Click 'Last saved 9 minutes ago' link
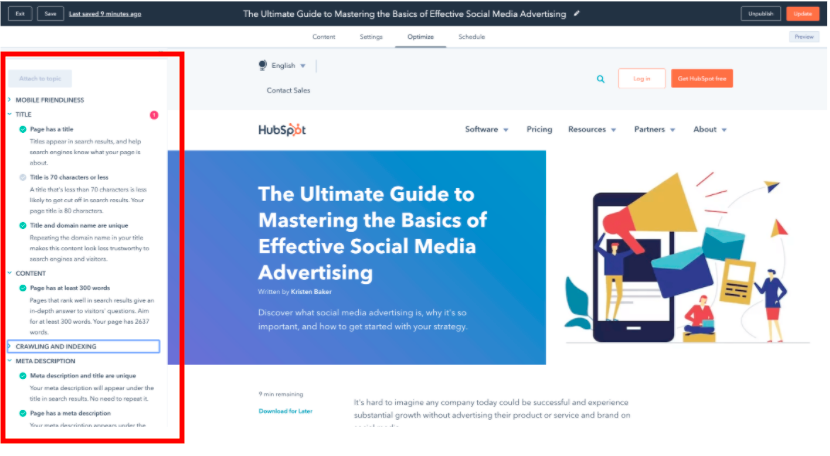 (x=105, y=14)
